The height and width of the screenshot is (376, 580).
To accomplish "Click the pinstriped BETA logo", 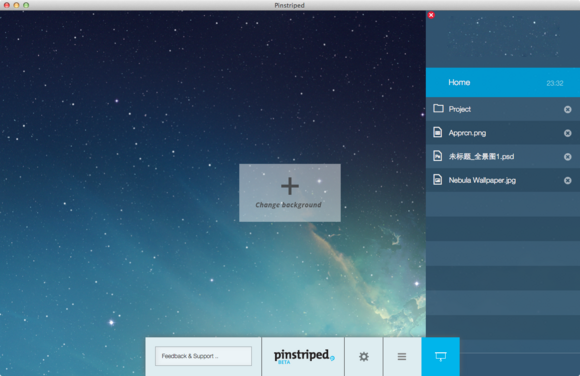I will pyautogui.click(x=303, y=356).
